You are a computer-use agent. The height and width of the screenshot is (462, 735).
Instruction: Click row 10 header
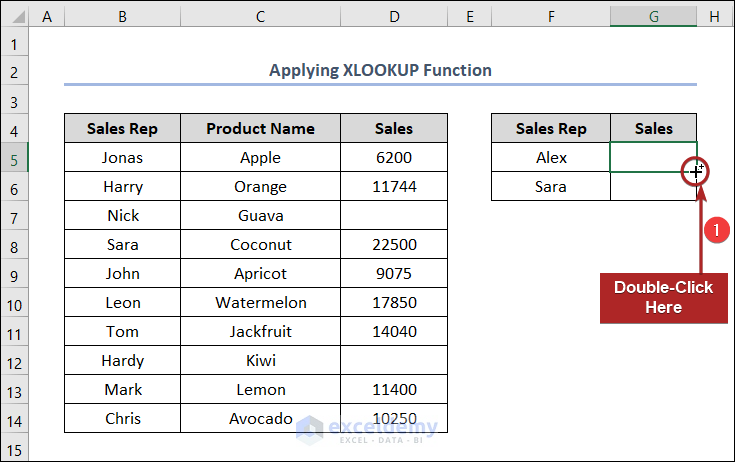click(x=15, y=302)
